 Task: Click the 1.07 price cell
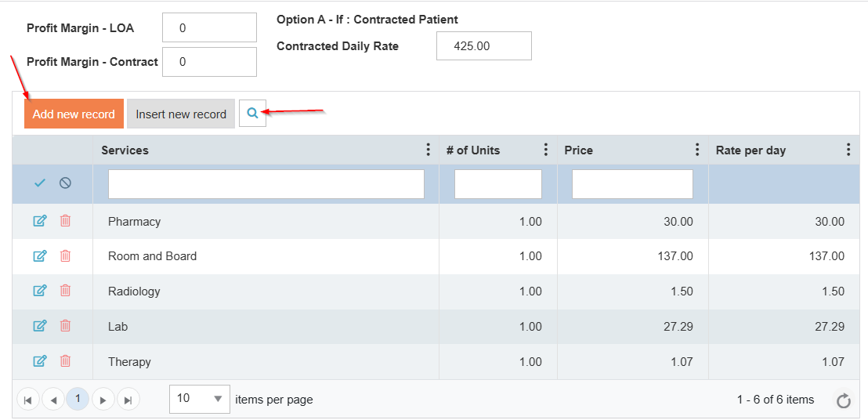click(x=633, y=362)
